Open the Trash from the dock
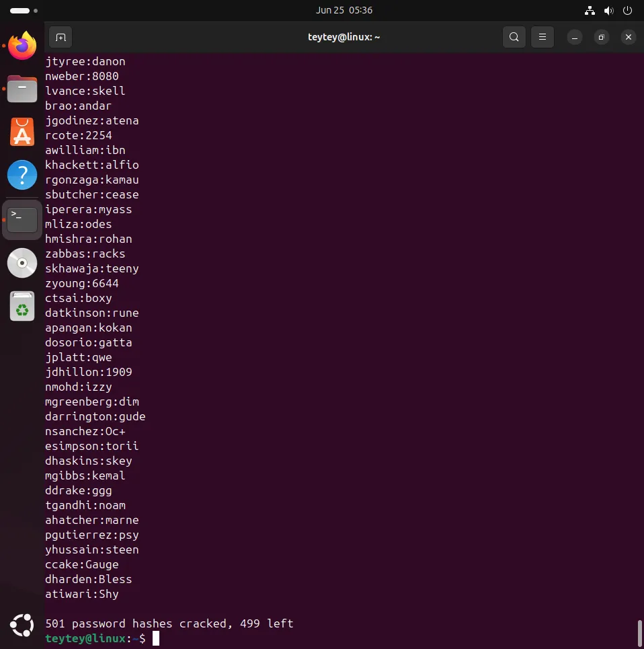 (x=22, y=306)
